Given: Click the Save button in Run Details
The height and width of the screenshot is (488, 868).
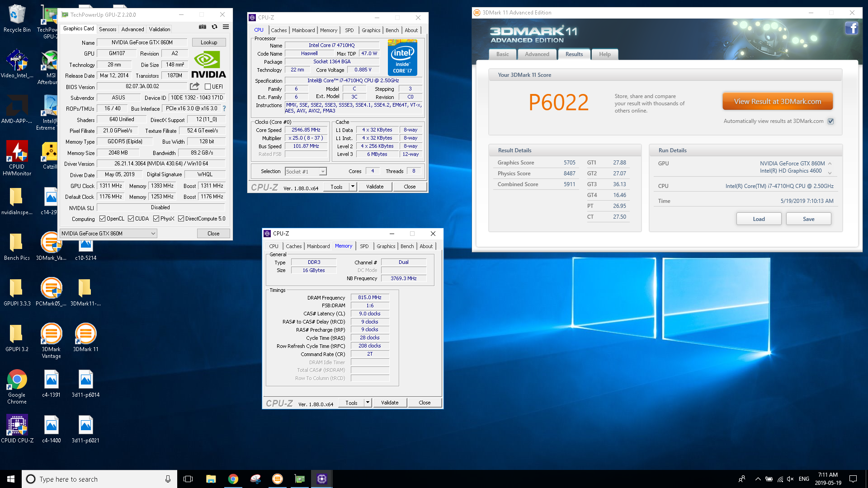Looking at the screenshot, I should click(x=808, y=219).
